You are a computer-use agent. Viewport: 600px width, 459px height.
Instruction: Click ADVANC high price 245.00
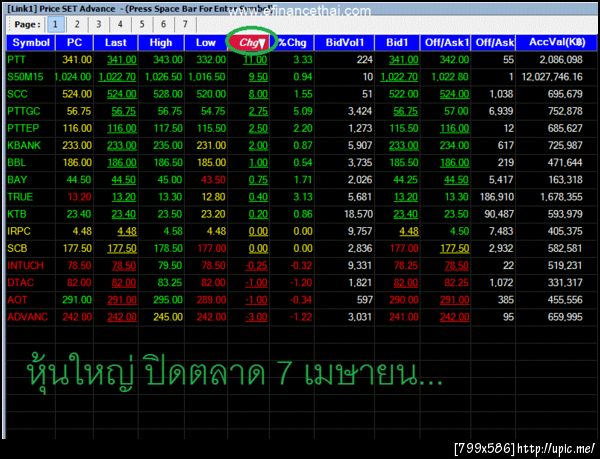click(x=168, y=317)
